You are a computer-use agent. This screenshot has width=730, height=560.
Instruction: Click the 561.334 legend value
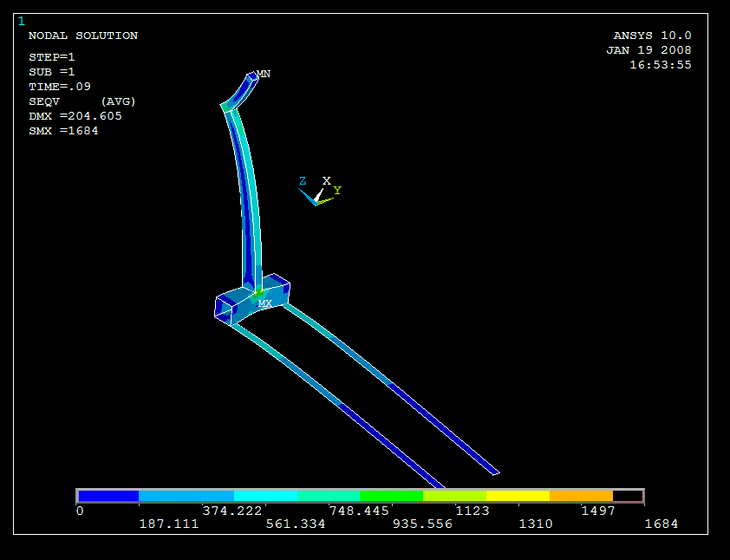pos(296,524)
